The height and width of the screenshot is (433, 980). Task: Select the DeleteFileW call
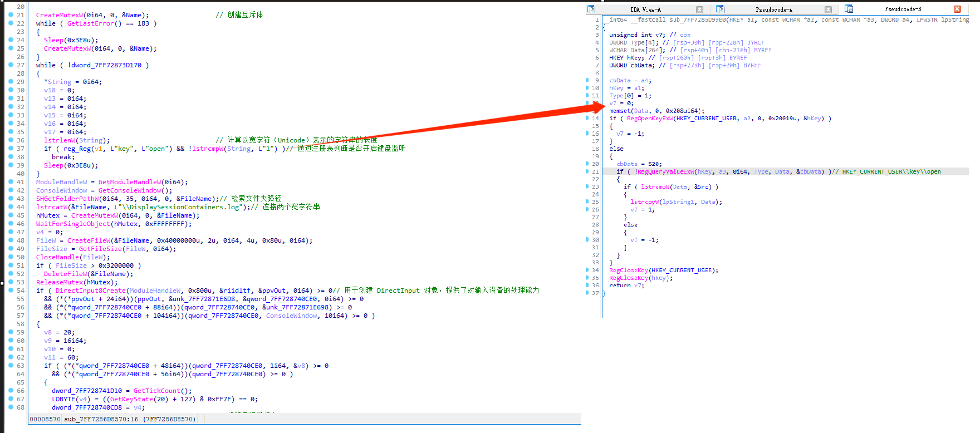[x=65, y=274]
